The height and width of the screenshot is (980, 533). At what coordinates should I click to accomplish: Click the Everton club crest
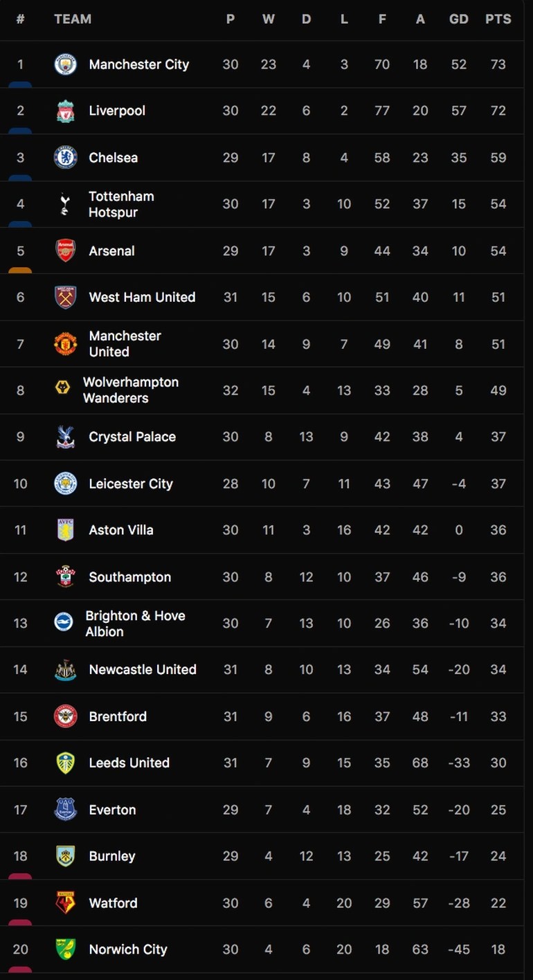tap(65, 809)
